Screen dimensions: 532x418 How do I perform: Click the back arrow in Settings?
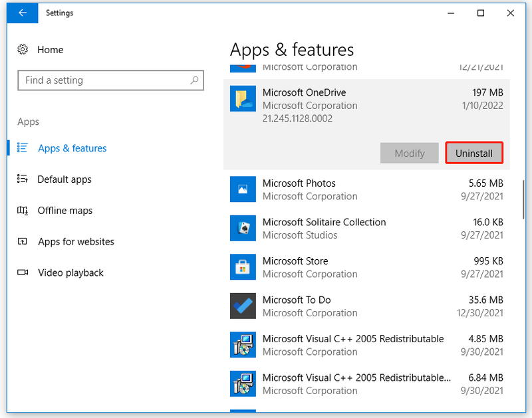pos(23,13)
